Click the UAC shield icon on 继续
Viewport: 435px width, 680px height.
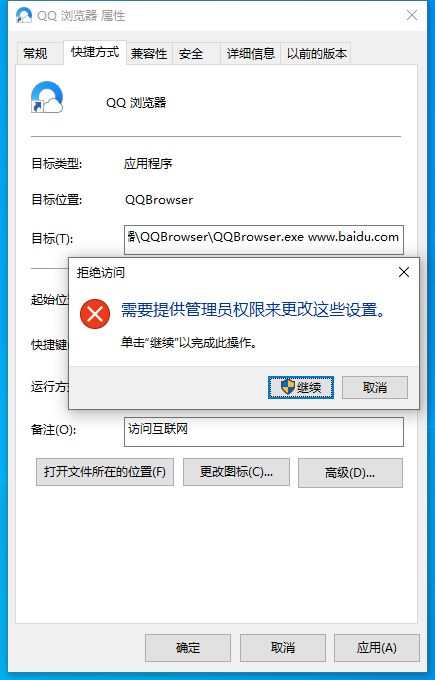[x=288, y=387]
